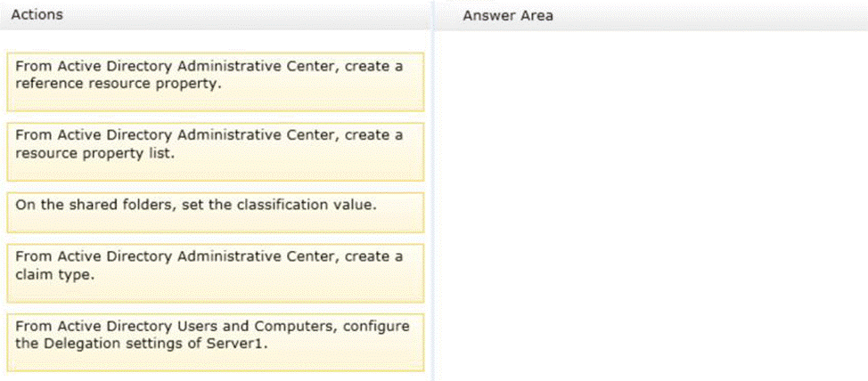
Task: Click blank Actions panel area below last action
Action: [x=215, y=377]
